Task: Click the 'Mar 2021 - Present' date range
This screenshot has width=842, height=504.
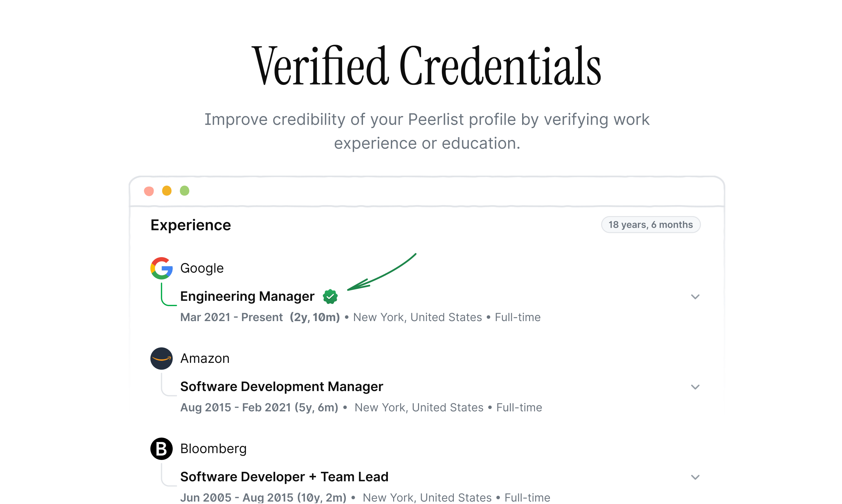Action: tap(231, 317)
